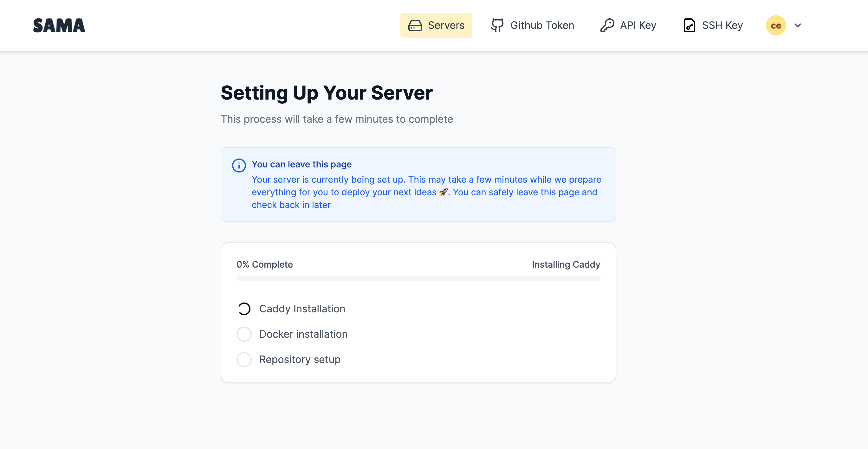Click the Caddy Installation loading spinner
Screen dimensions: 868x449
click(x=244, y=309)
